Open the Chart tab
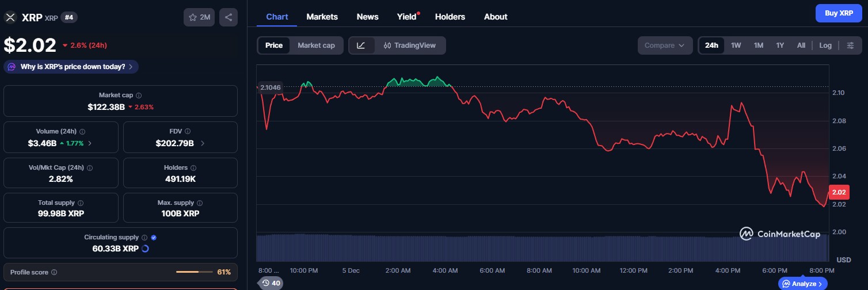868x290 pixels. [x=277, y=17]
